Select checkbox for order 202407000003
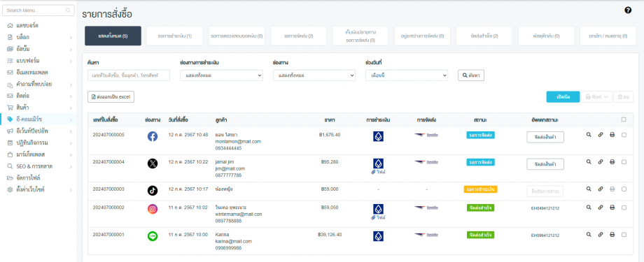The image size is (644, 262). [624, 189]
